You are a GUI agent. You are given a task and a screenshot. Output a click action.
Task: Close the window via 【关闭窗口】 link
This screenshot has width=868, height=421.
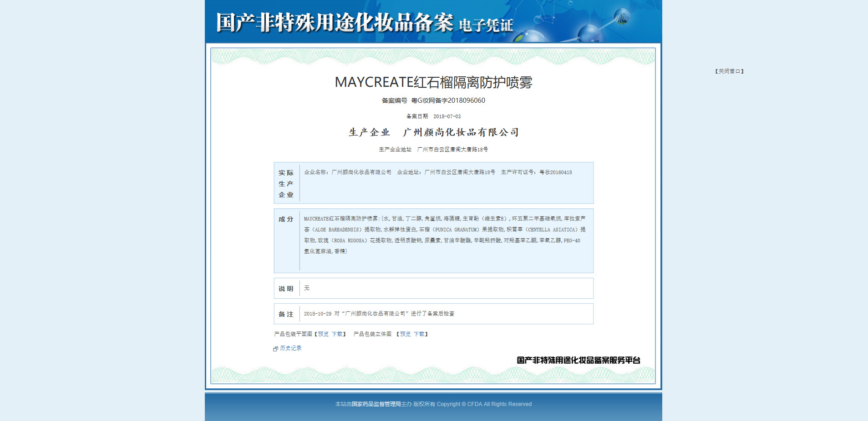[x=729, y=71]
